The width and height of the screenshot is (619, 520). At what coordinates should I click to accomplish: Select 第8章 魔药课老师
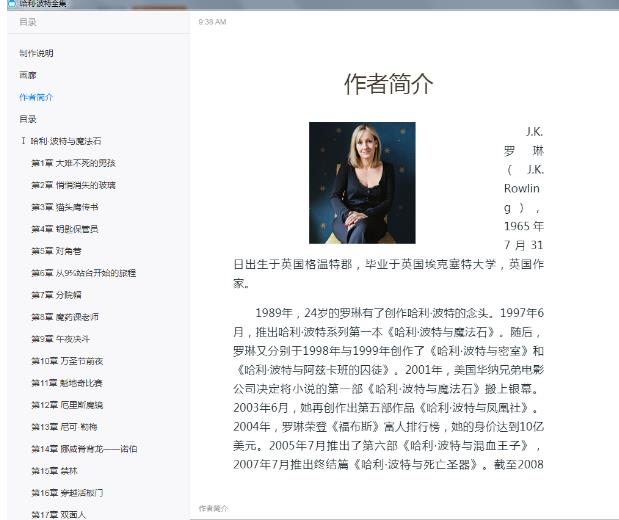click(65, 317)
